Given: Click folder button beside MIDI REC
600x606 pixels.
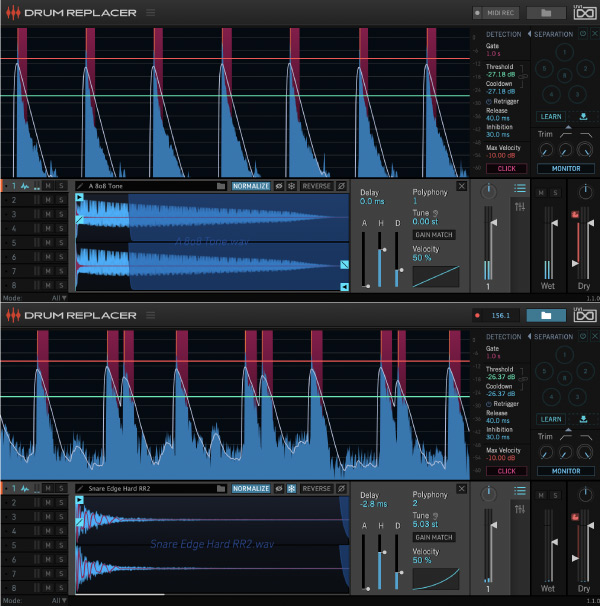Looking at the screenshot, I should click(x=546, y=13).
